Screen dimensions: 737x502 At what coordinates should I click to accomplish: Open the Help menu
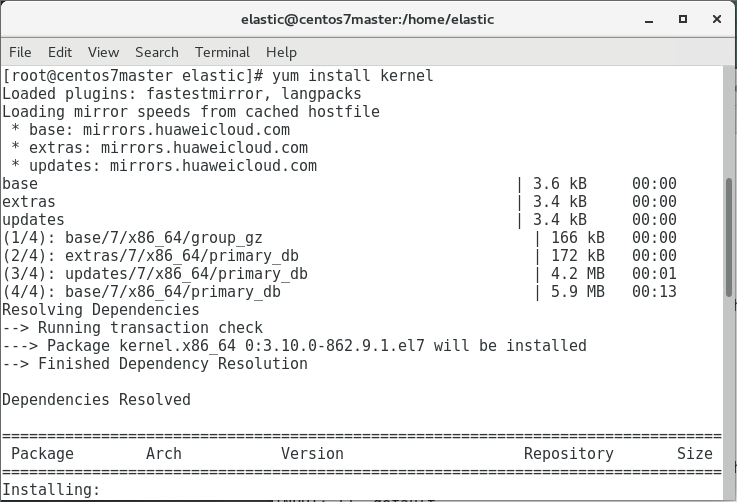(x=281, y=52)
